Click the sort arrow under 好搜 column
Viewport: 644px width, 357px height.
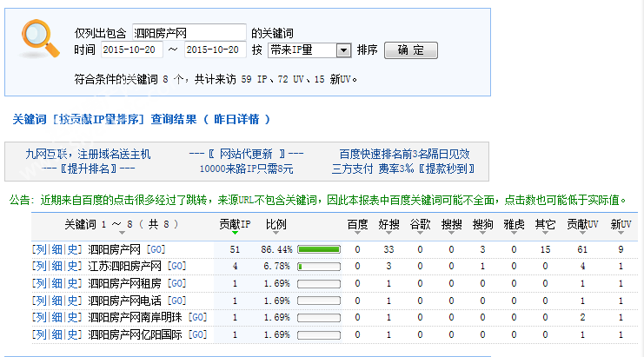click(x=389, y=233)
